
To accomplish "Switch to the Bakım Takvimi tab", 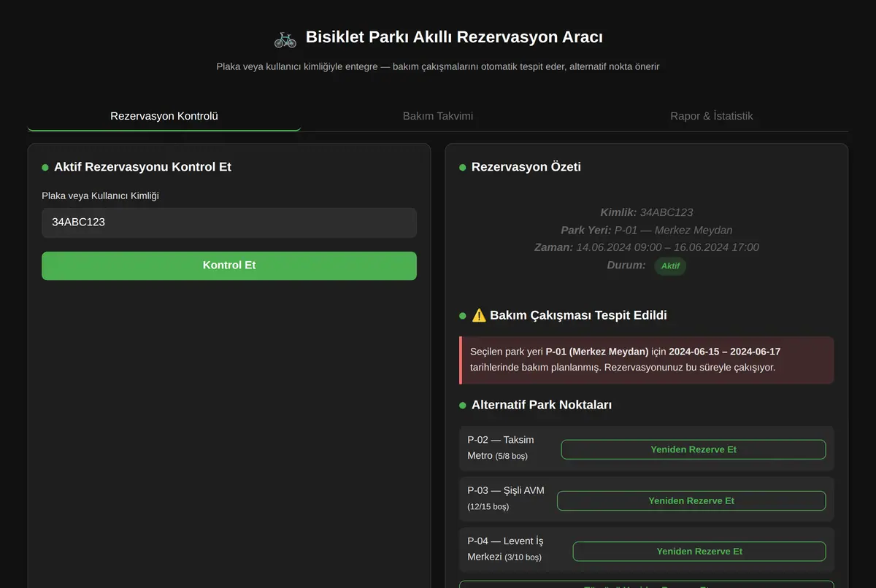I will [438, 116].
